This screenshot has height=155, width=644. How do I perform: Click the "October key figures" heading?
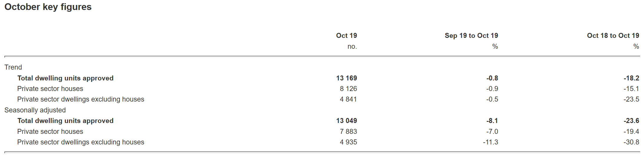coord(48,7)
